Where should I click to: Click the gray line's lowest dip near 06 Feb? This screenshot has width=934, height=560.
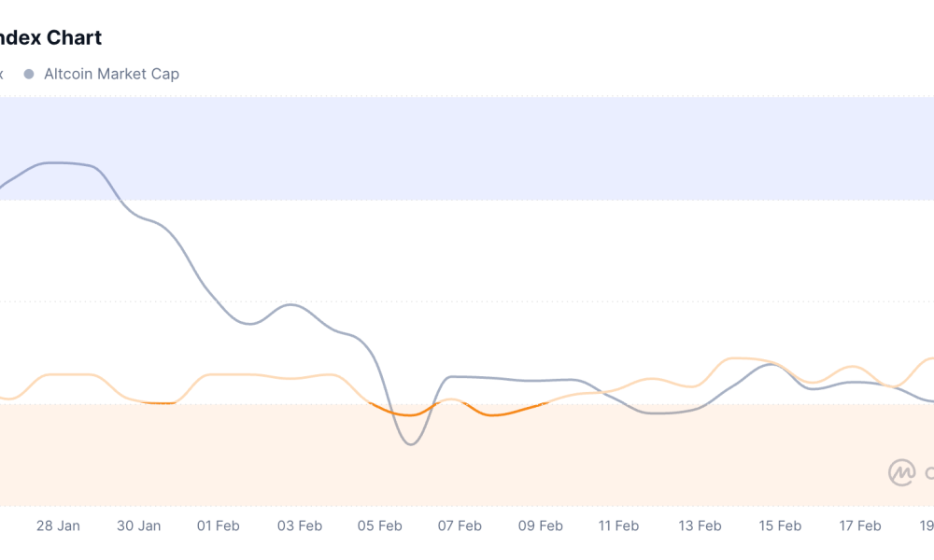[411, 444]
